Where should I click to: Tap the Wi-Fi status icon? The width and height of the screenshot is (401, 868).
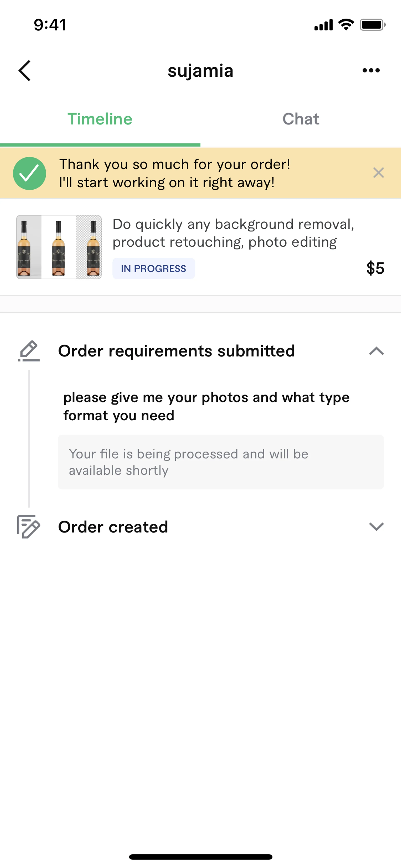click(x=346, y=25)
